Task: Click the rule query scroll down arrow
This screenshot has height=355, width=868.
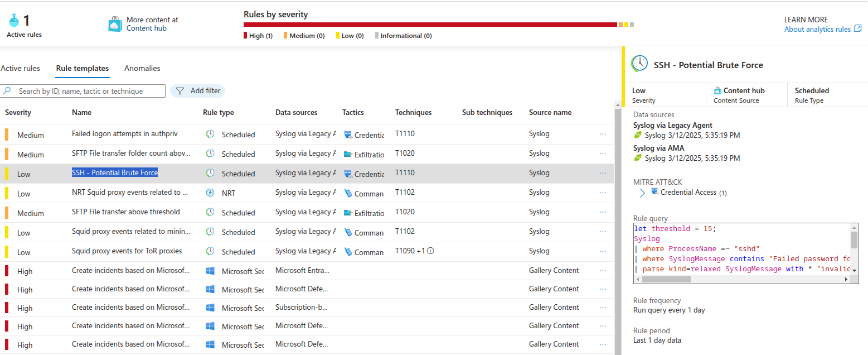Action: tap(855, 271)
